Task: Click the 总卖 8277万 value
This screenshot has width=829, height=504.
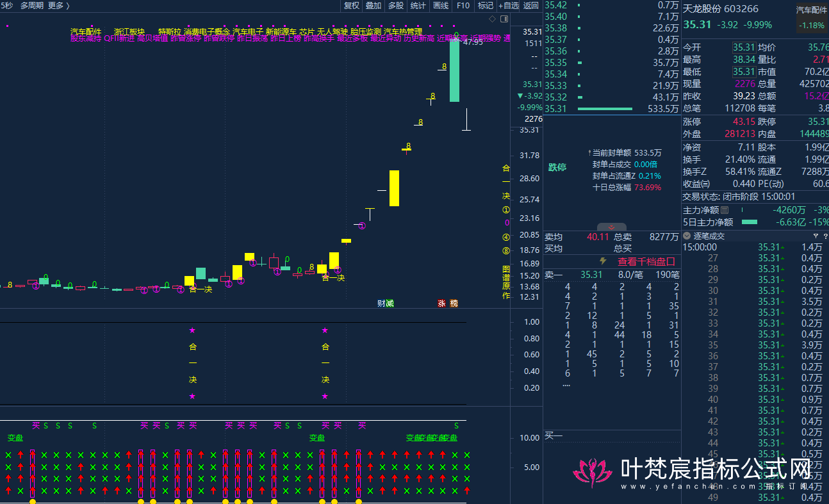Action: click(x=664, y=237)
